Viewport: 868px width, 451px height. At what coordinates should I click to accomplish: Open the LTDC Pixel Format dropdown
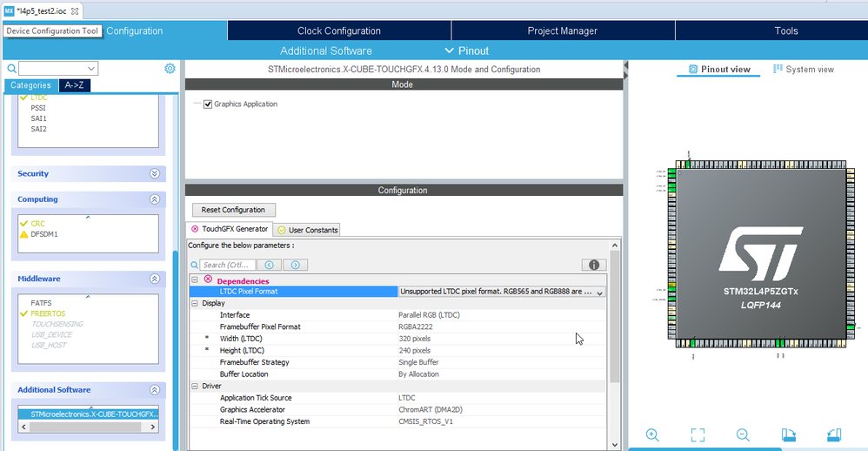(599, 292)
